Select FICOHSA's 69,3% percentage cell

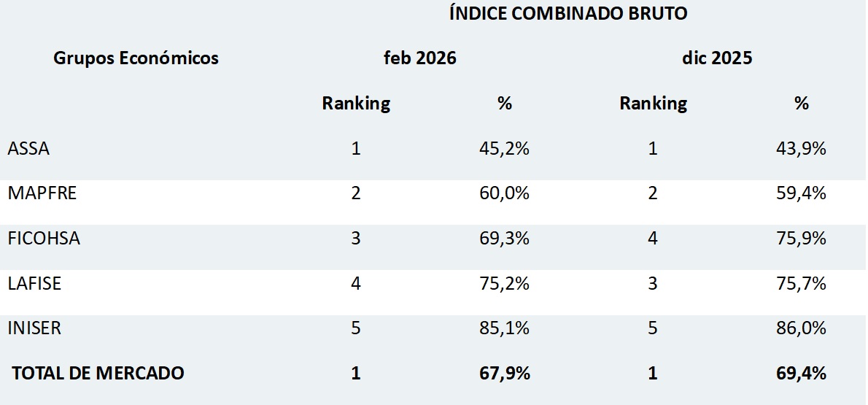505,239
